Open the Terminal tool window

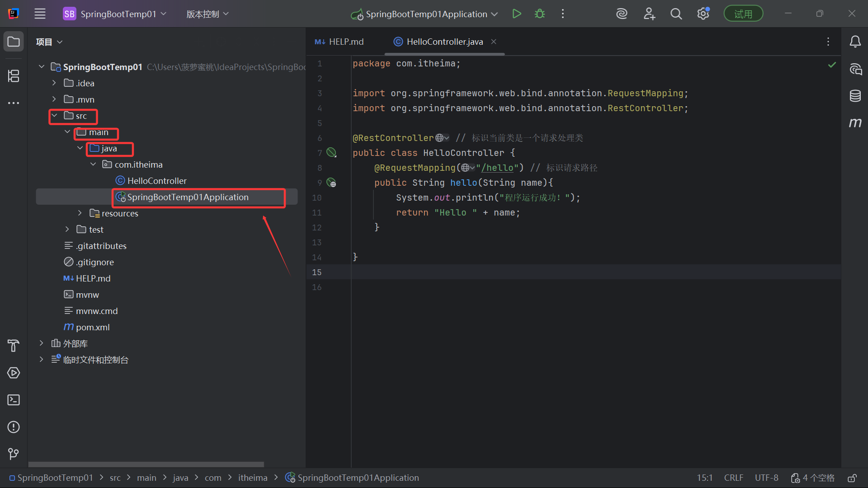[14, 400]
